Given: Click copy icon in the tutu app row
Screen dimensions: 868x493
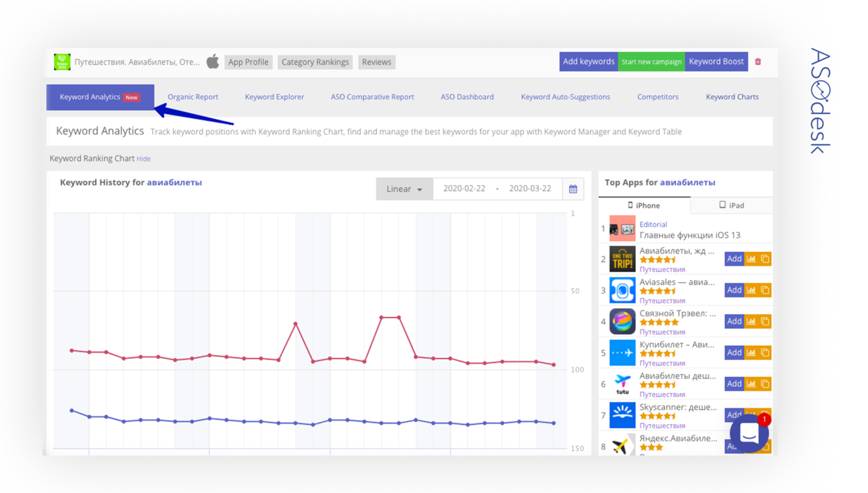Looking at the screenshot, I should coord(765,384).
